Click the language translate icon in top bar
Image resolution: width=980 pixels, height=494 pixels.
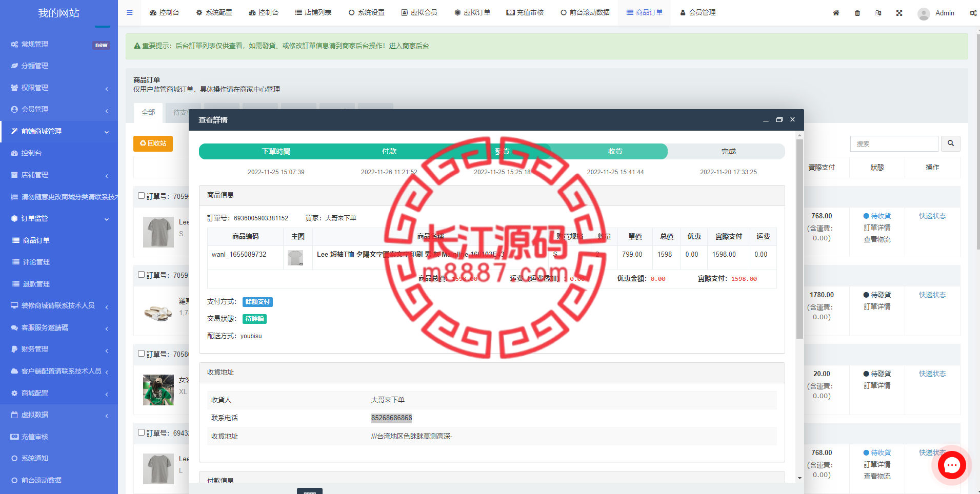(x=878, y=13)
